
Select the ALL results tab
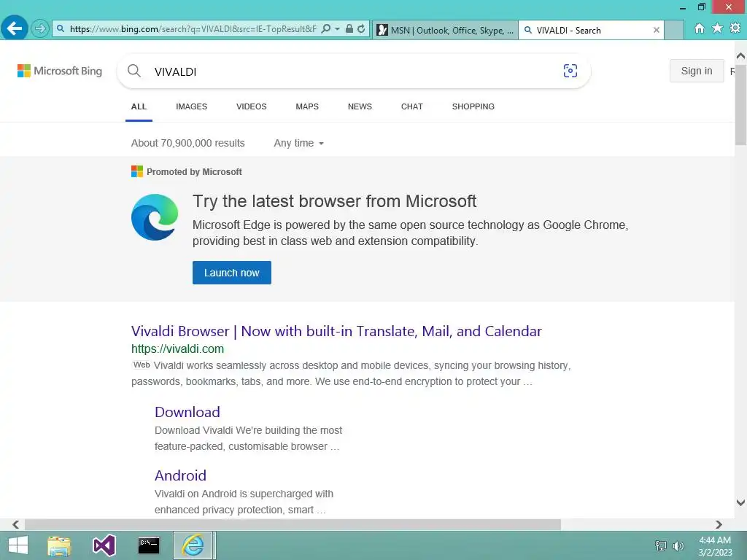pyautogui.click(x=139, y=106)
